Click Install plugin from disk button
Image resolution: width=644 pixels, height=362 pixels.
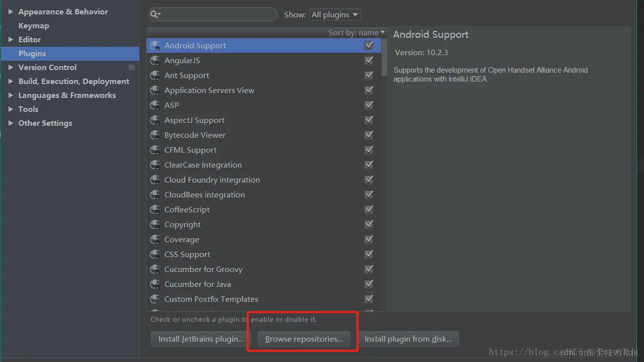(x=408, y=339)
